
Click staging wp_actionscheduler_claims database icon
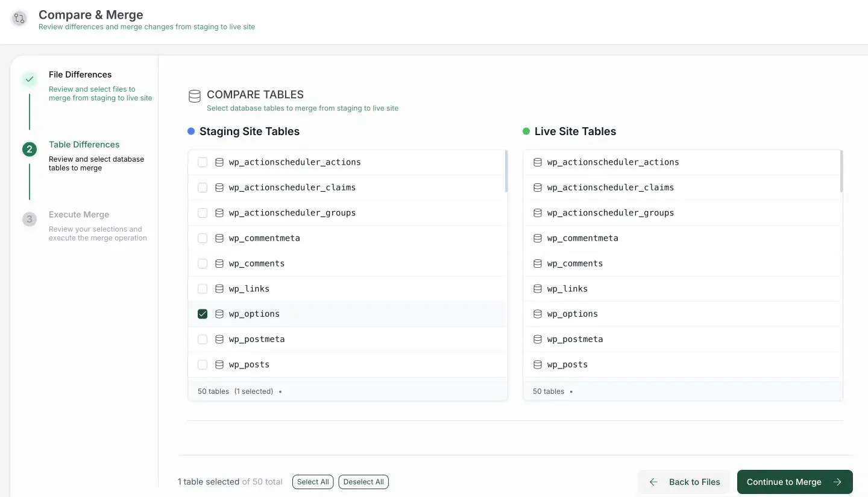[x=219, y=188]
